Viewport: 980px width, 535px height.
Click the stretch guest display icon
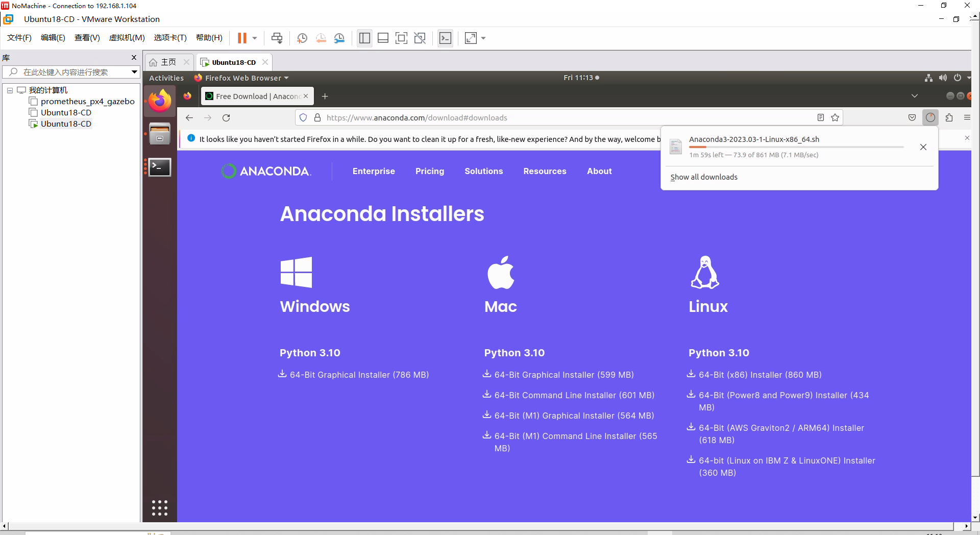[x=471, y=38]
